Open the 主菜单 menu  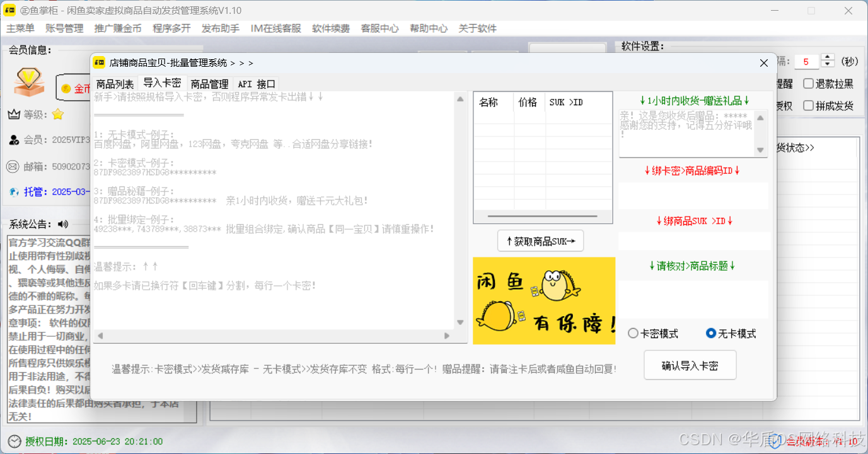[x=21, y=28]
